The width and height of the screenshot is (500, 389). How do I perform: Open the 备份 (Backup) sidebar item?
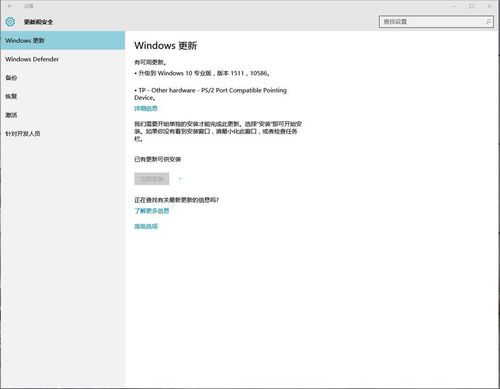(63, 78)
